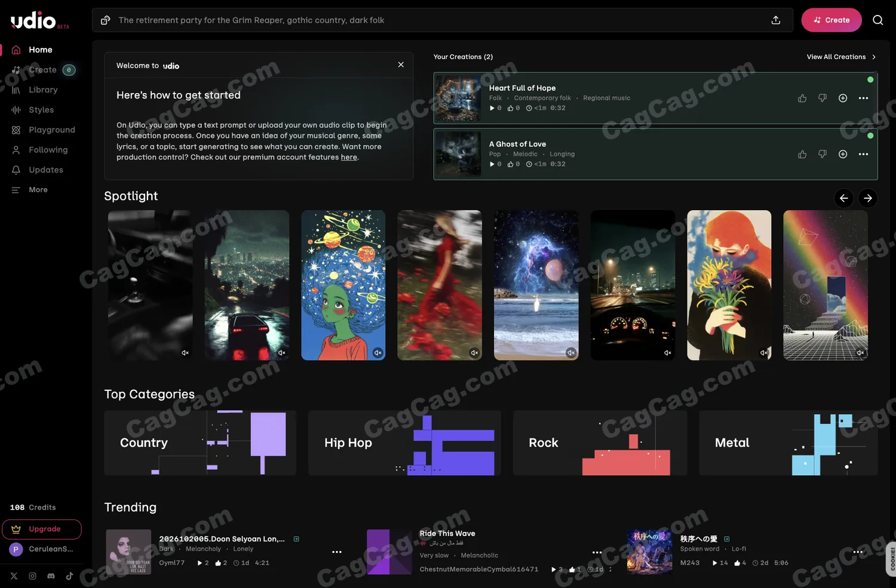Open the premium features 'here' link
This screenshot has width=896, height=588.
click(x=349, y=158)
